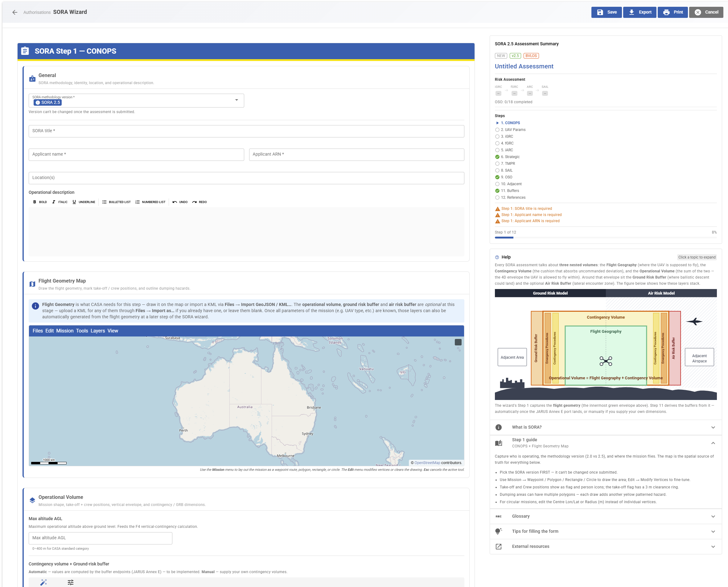Screen dimensions: 728x587
Task: Open the map View menu
Action: click(113, 331)
